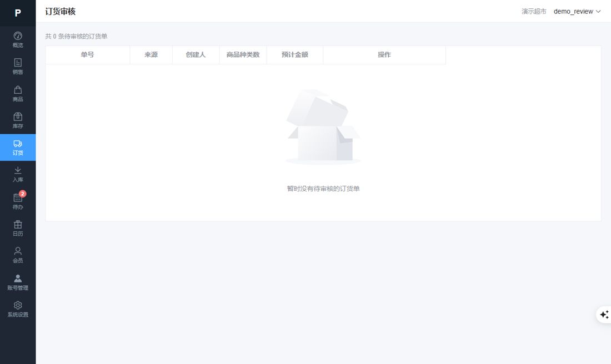This screenshot has height=364, width=611.
Task: Click the 创建人 column header
Action: pyautogui.click(x=196, y=55)
